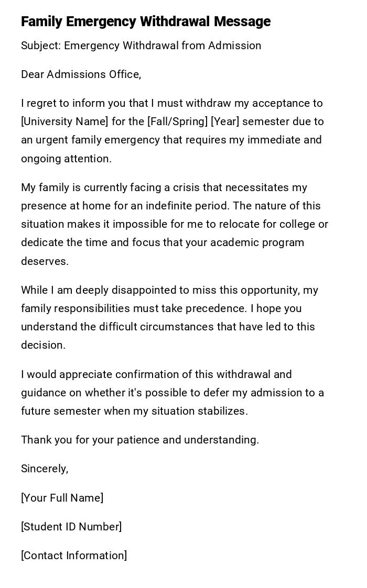Click the 'Sincerely,' closing
The image size is (367, 588).
pyautogui.click(x=45, y=469)
